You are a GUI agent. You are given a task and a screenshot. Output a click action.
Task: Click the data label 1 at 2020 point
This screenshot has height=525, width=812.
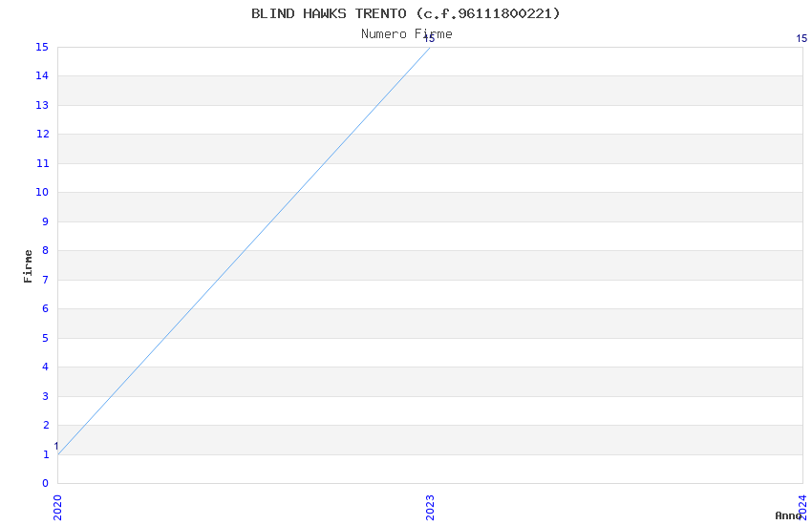[56, 447]
